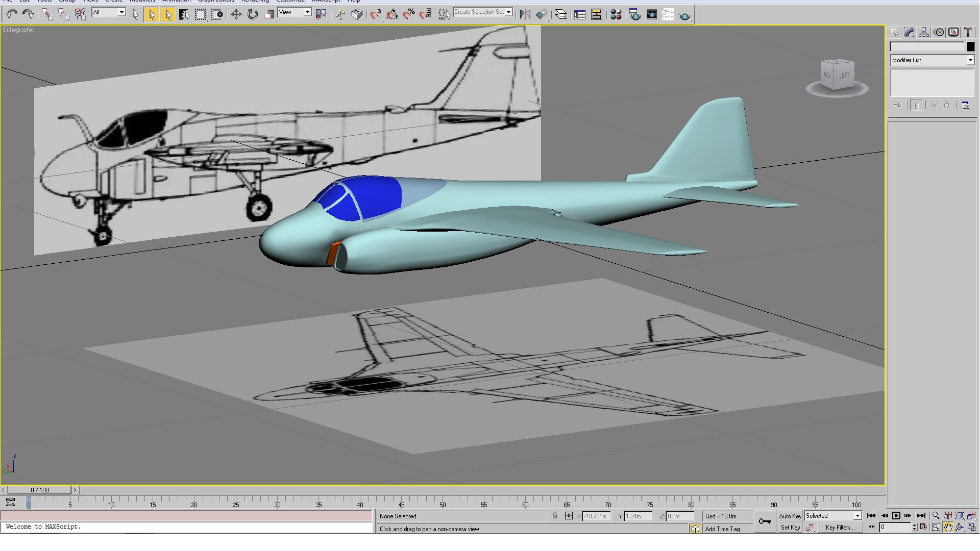
Task: Click the black object color swatch
Action: tap(970, 46)
